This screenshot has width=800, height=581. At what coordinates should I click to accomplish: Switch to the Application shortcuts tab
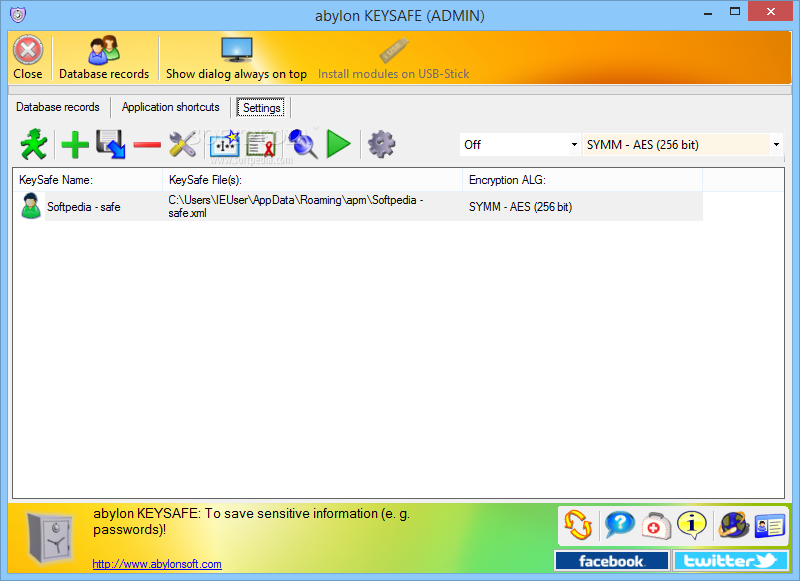(x=170, y=107)
